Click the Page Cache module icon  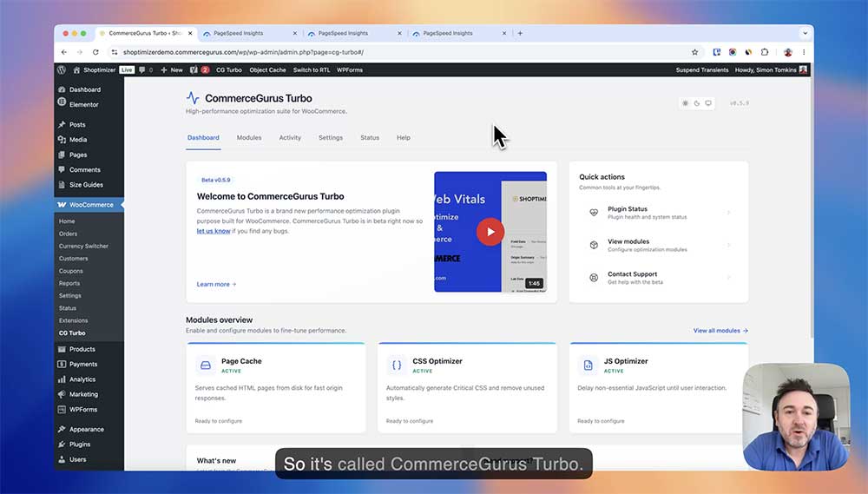pos(206,366)
